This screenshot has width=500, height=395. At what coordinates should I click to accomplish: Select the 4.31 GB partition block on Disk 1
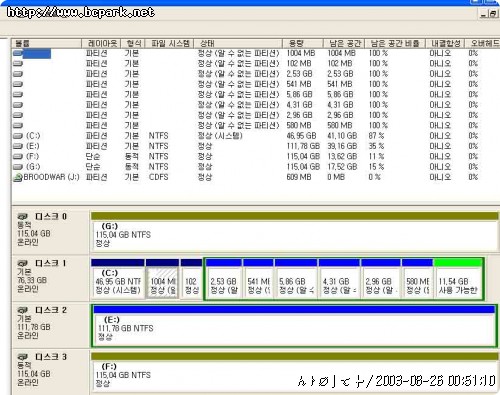339,279
